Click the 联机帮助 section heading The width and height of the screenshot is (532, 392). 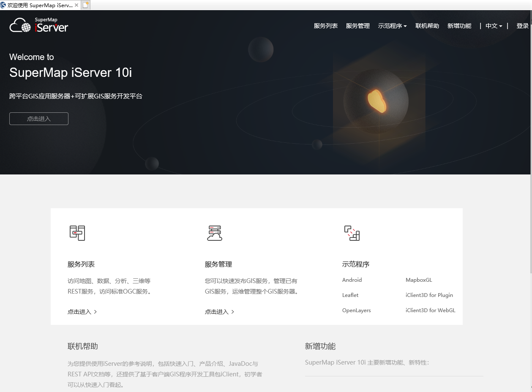point(83,346)
